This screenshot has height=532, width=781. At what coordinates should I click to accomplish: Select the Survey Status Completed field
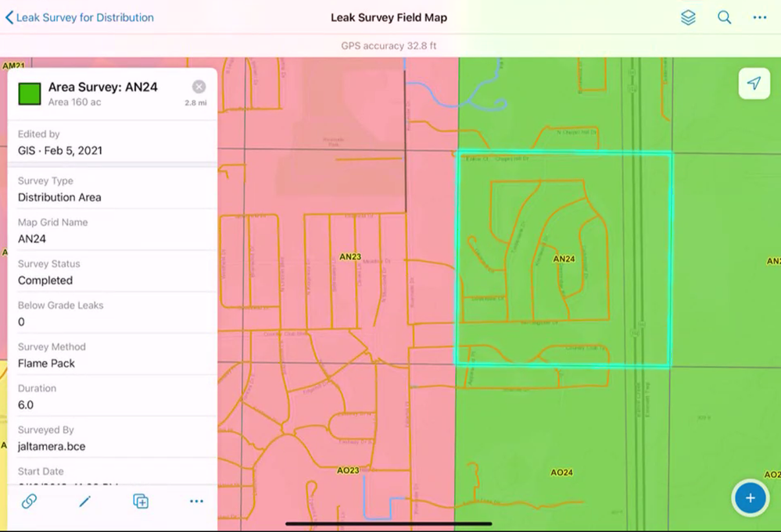pos(113,272)
